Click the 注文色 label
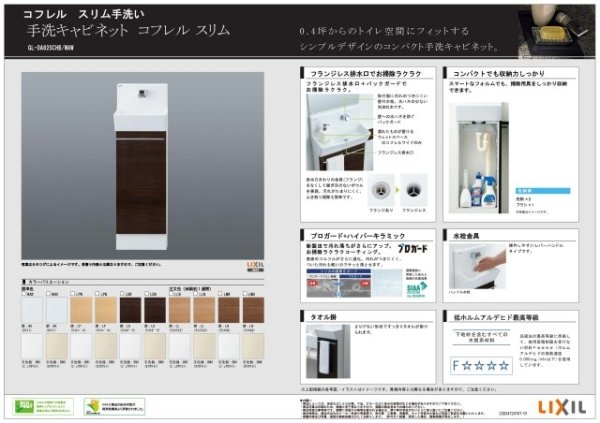The image size is (600, 423). point(174,289)
